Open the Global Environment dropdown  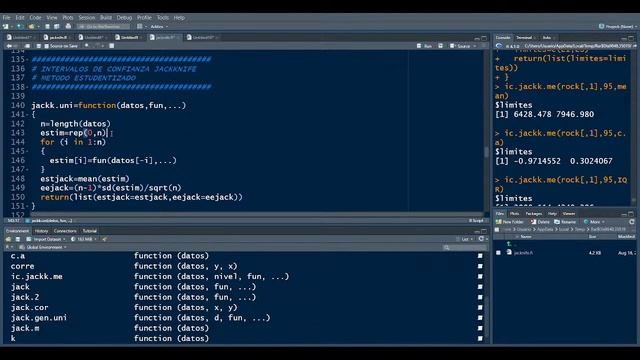point(43,247)
